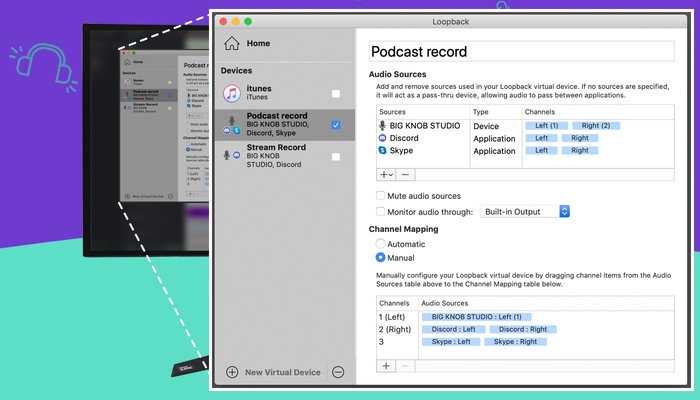
Task: Click the Home house icon
Action: [232, 43]
